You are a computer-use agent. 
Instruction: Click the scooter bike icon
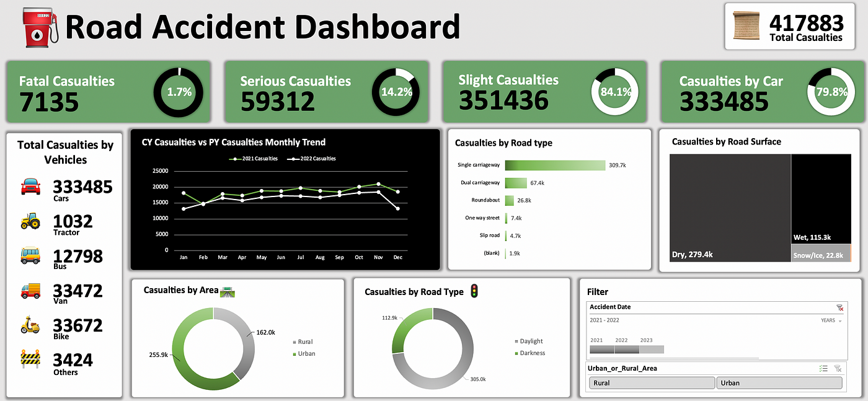(31, 325)
